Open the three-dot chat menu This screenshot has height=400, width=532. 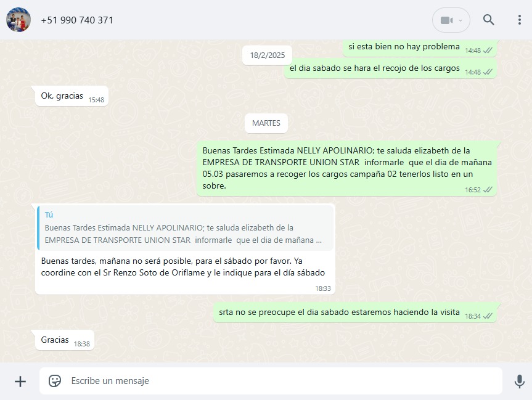coord(520,20)
